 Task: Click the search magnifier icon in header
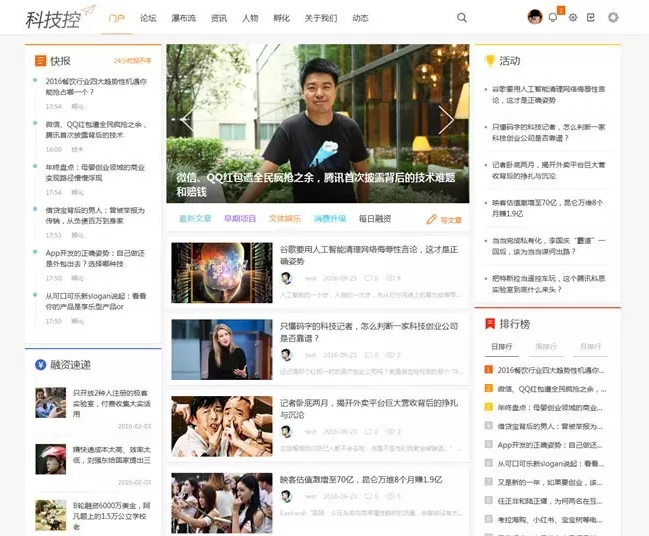pos(462,17)
